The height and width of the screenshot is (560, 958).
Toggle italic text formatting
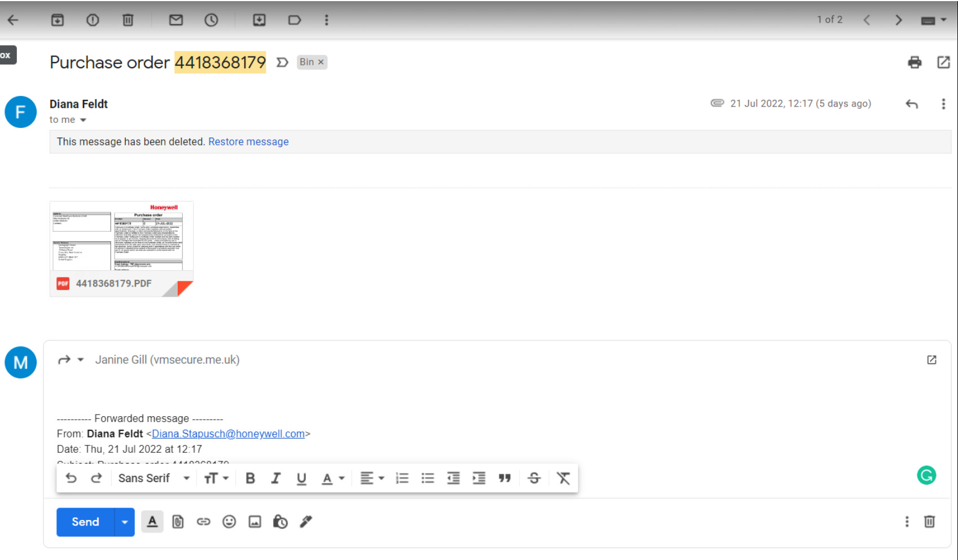point(275,479)
